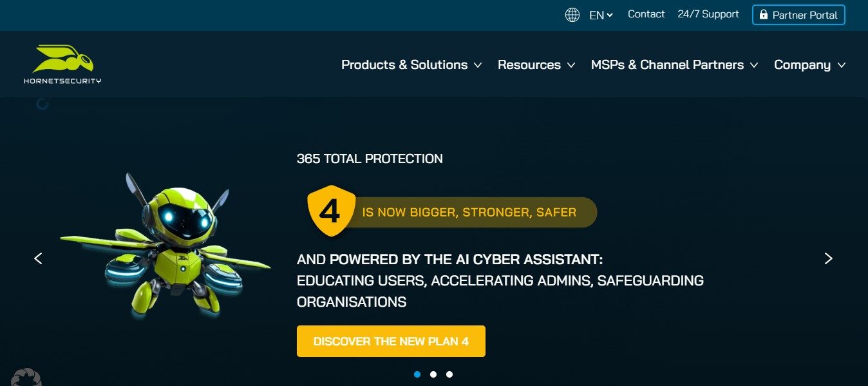This screenshot has height=386, width=868.
Task: Select the first carousel indicator dot
Action: (x=417, y=374)
